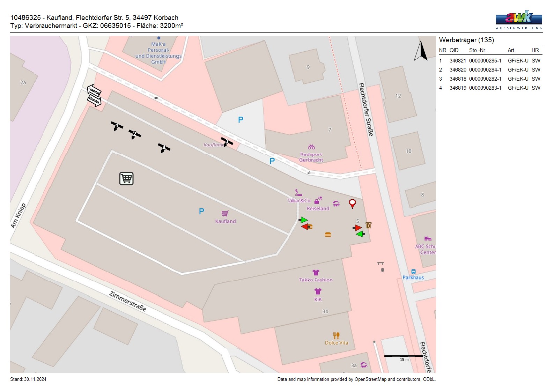Viewport: 554px width, 392px height.
Task: Click the Dolce Vita restaurant icon
Action: [336, 335]
